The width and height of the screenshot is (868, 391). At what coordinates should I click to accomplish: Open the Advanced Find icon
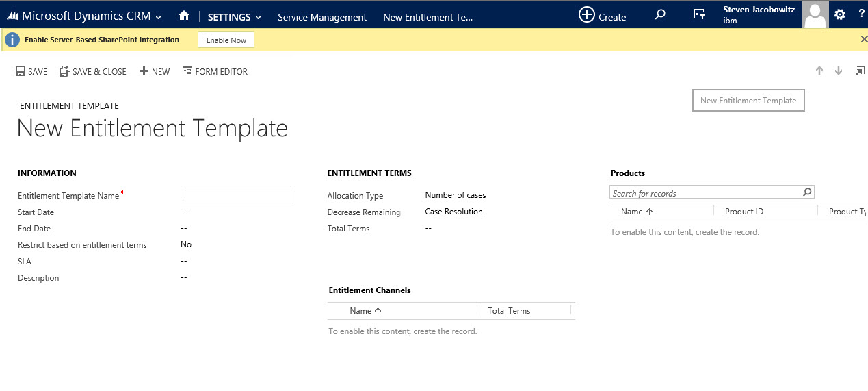(x=699, y=14)
